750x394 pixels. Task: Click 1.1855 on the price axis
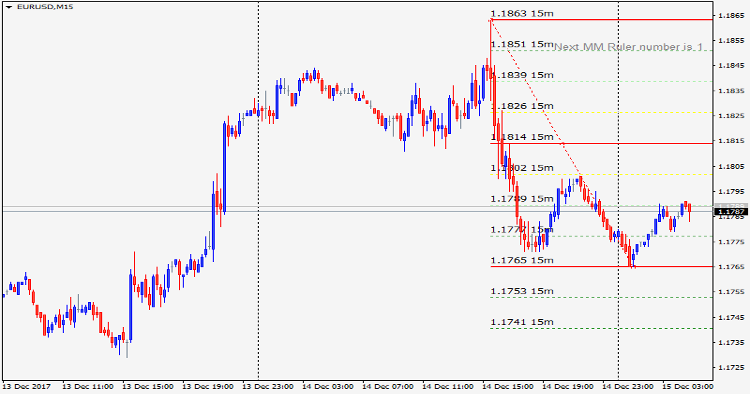tap(732, 41)
